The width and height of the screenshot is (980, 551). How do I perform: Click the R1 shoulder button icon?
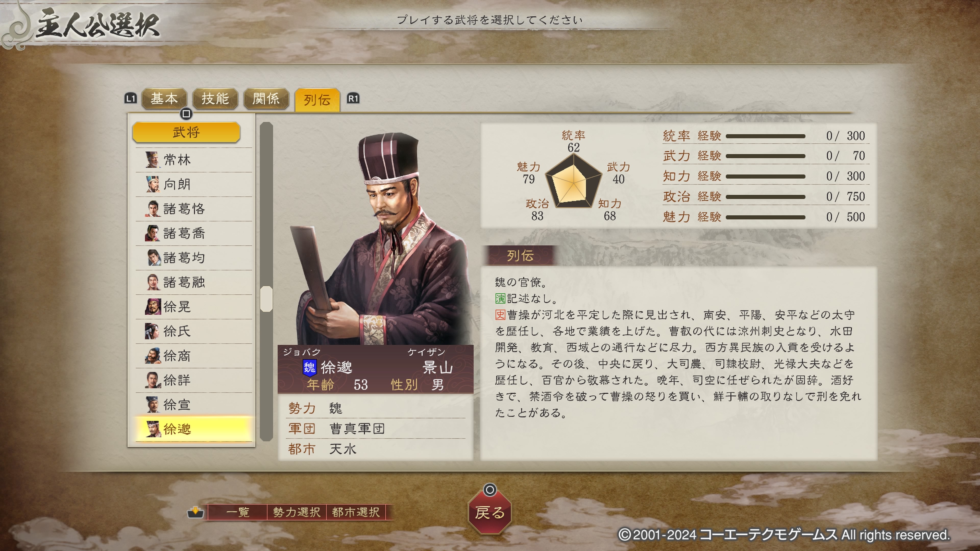coord(353,98)
